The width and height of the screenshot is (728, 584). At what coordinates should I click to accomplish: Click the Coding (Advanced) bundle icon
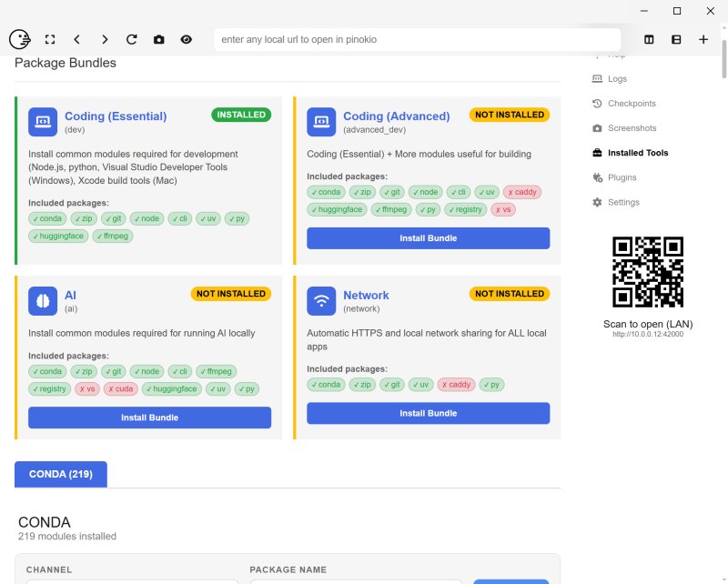point(321,122)
